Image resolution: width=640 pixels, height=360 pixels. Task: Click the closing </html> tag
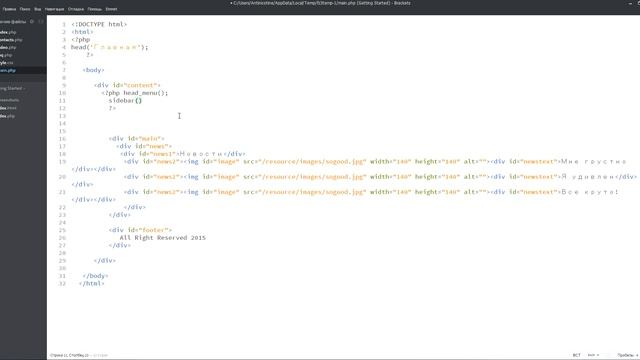(92, 284)
